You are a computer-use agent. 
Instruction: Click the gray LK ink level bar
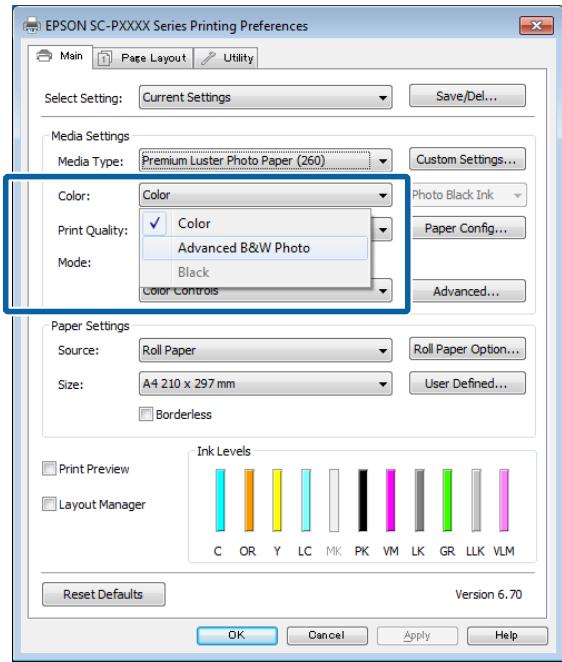coord(419,500)
